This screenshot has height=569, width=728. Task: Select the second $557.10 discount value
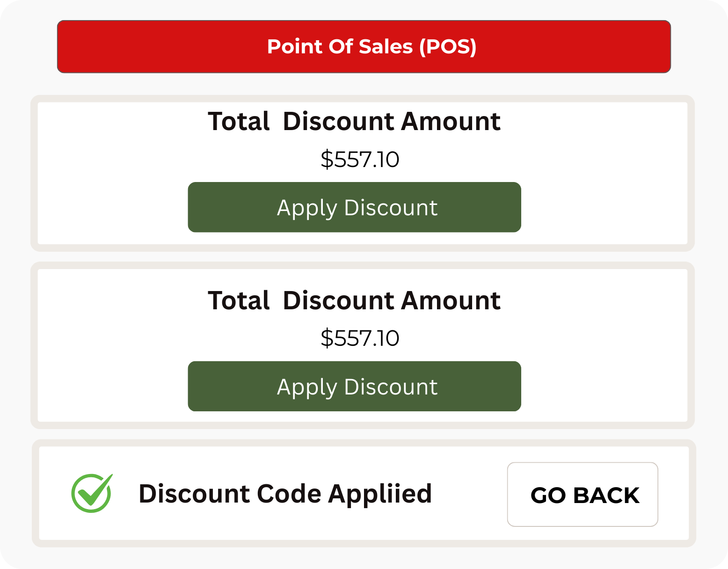tap(360, 338)
